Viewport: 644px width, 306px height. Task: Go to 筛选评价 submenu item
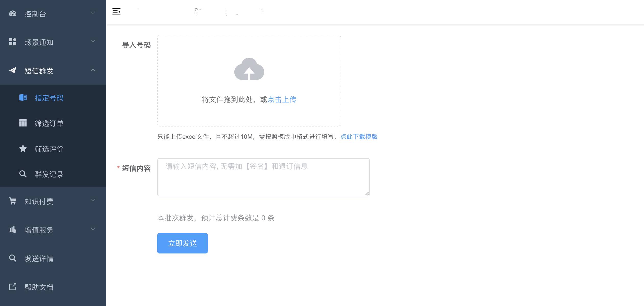pyautogui.click(x=53, y=148)
